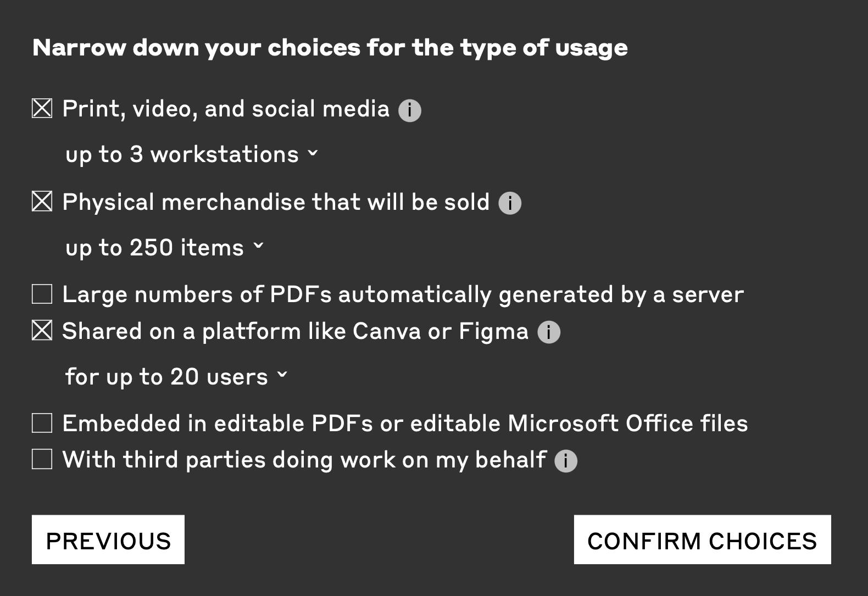Click the Large numbers of PDFs label text
Screen dimensions: 868x596
click(x=403, y=294)
